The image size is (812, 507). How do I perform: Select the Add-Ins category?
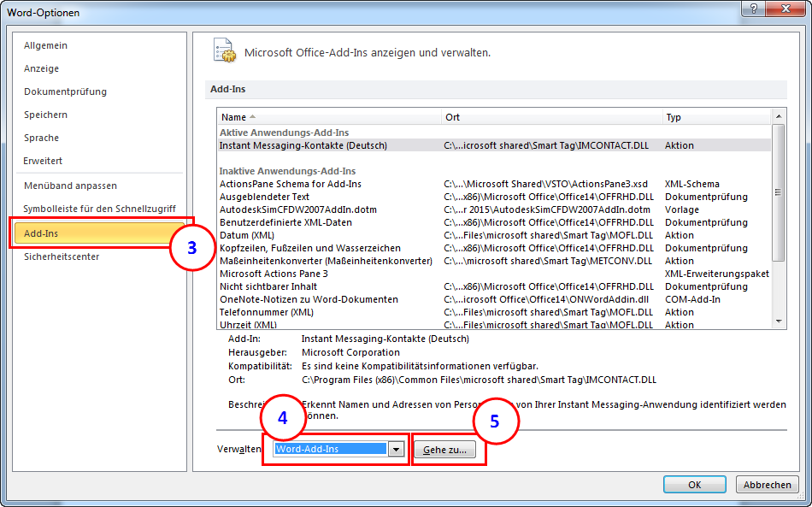click(99, 233)
